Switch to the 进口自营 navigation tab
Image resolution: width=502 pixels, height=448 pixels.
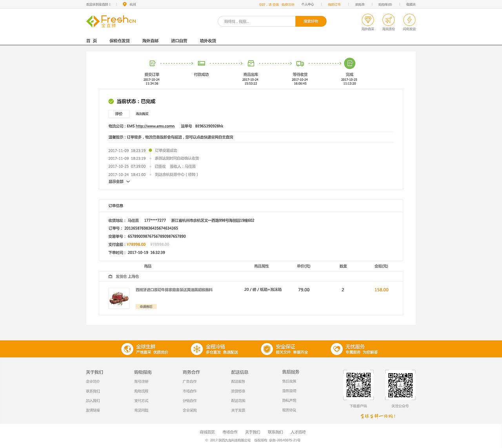(179, 40)
